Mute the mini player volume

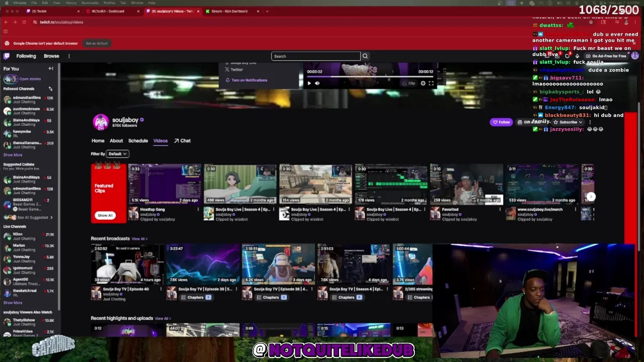point(317,83)
